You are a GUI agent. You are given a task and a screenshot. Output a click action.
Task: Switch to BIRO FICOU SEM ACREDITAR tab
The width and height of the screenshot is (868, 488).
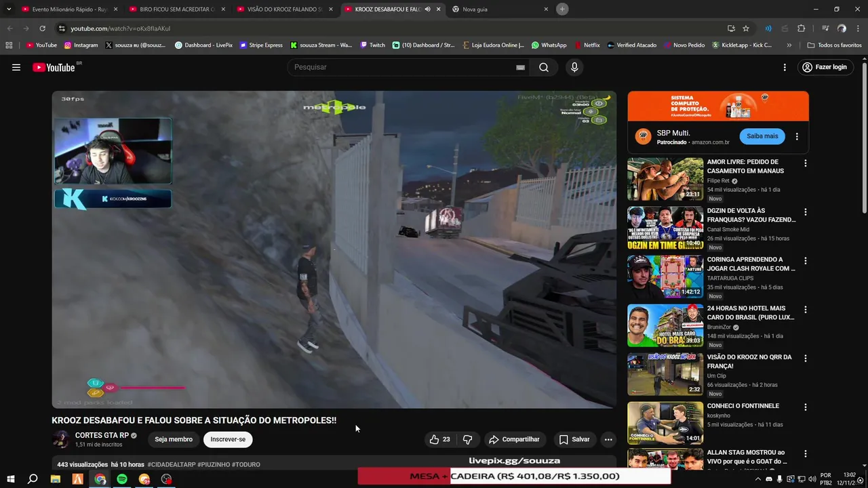point(177,9)
